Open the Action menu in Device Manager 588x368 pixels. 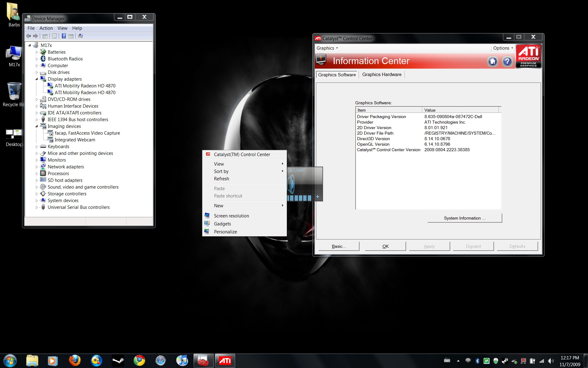46,28
